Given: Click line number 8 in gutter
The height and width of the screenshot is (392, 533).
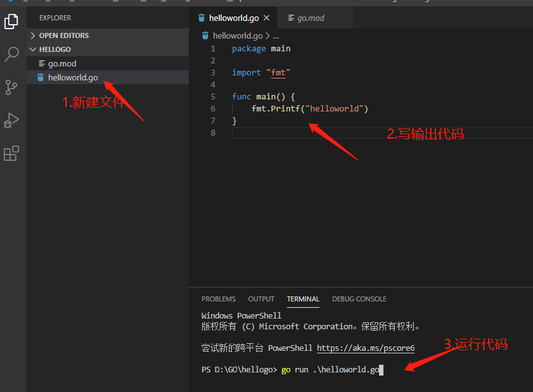Looking at the screenshot, I should (x=213, y=133).
